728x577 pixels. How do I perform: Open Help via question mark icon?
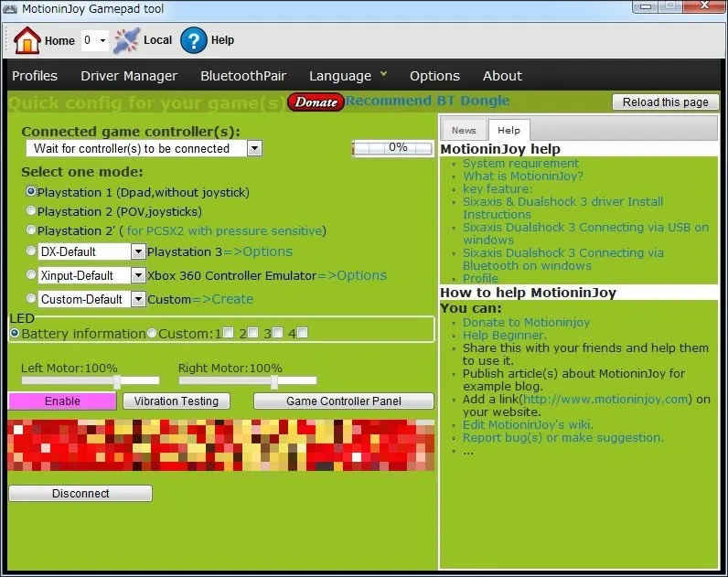point(193,40)
